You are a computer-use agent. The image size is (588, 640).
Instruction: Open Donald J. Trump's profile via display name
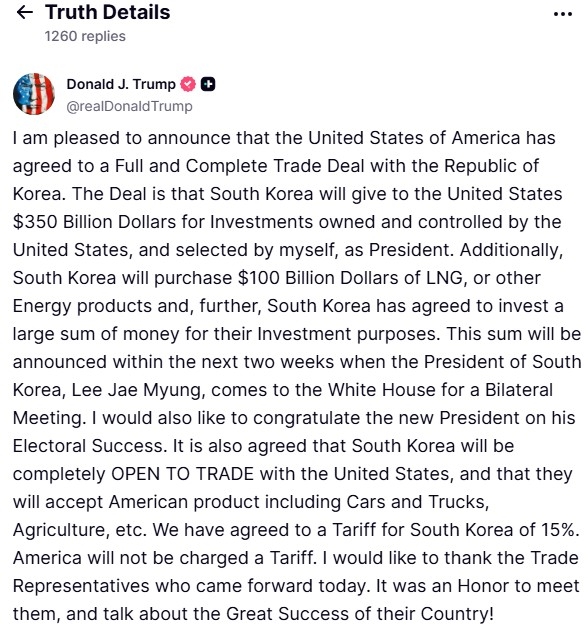pos(121,84)
